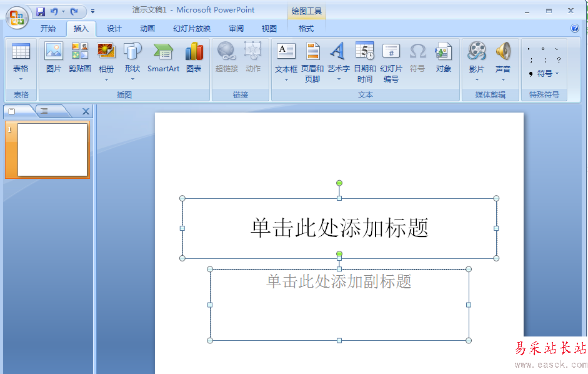Save the presentation from Quick Access toolbar
The image size is (588, 374).
(41, 12)
